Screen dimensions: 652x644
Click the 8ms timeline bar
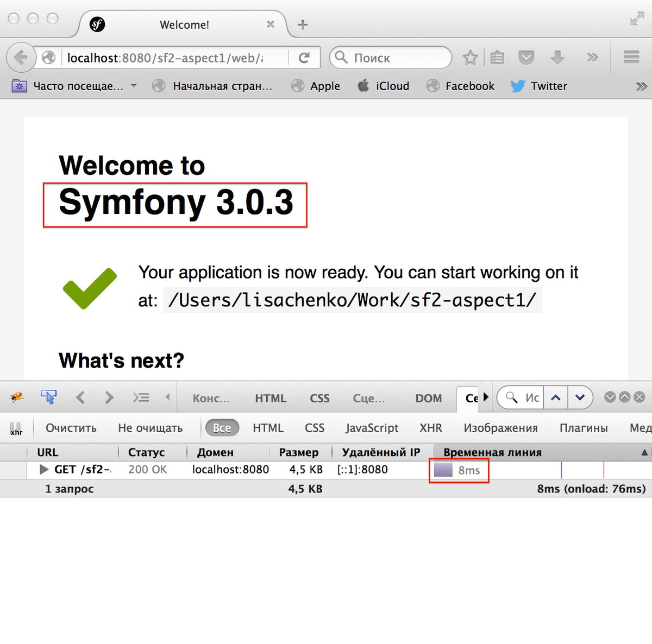(x=443, y=470)
